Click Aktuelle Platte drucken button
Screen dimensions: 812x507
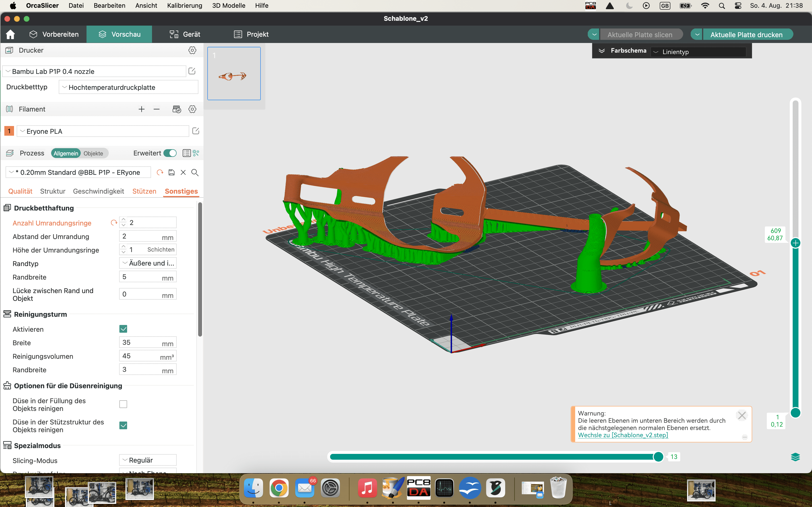pyautogui.click(x=746, y=35)
